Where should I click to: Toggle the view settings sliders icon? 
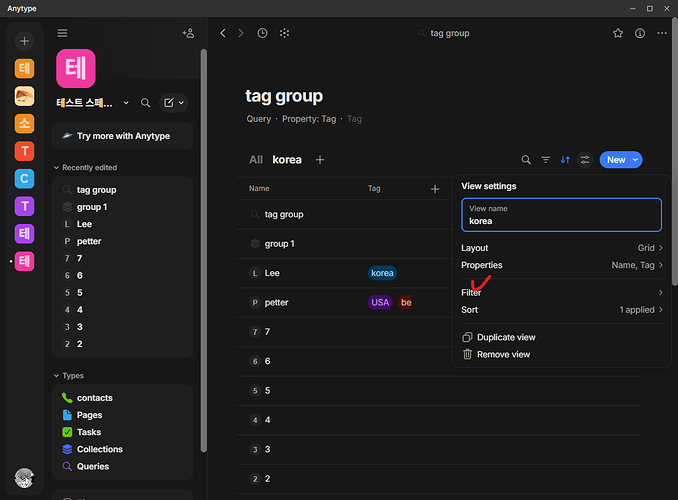pos(585,160)
